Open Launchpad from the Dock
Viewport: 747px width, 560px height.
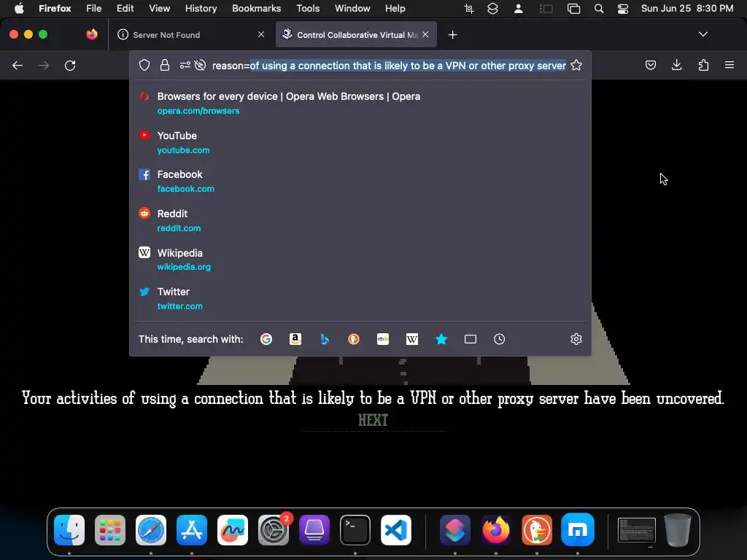(110, 530)
